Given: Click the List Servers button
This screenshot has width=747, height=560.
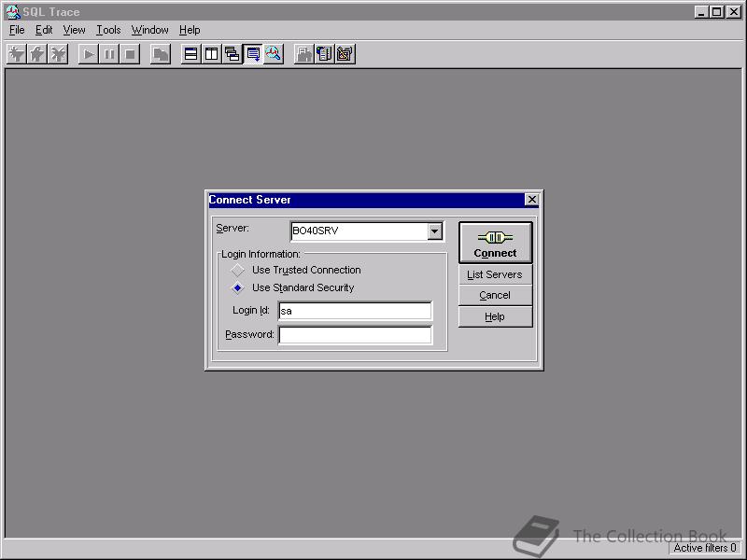Looking at the screenshot, I should click(496, 274).
